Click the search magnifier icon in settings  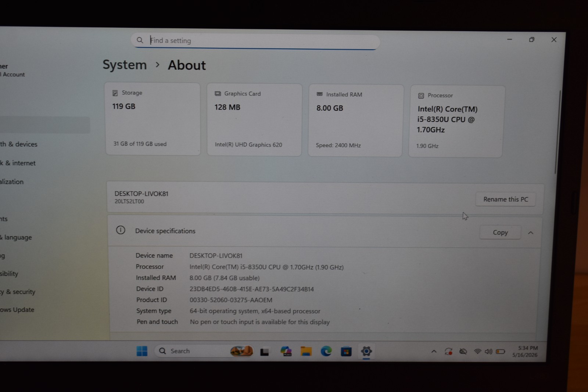click(x=140, y=40)
